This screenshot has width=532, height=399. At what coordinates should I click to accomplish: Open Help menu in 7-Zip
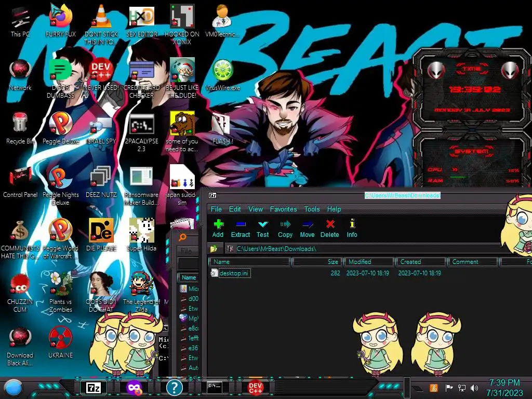click(x=334, y=209)
